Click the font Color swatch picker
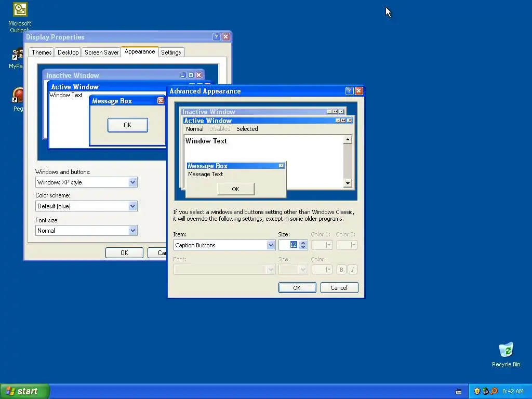This screenshot has width=532, height=399. tap(322, 270)
